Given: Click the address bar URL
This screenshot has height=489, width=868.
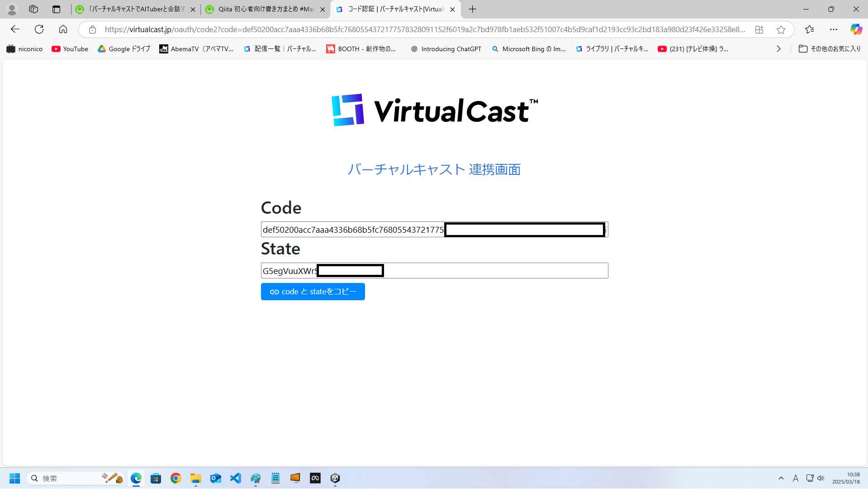Looking at the screenshot, I should 425,29.
